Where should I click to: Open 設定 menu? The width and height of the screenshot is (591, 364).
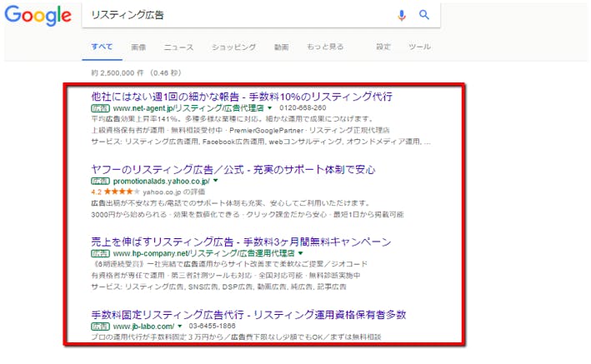[x=383, y=47]
